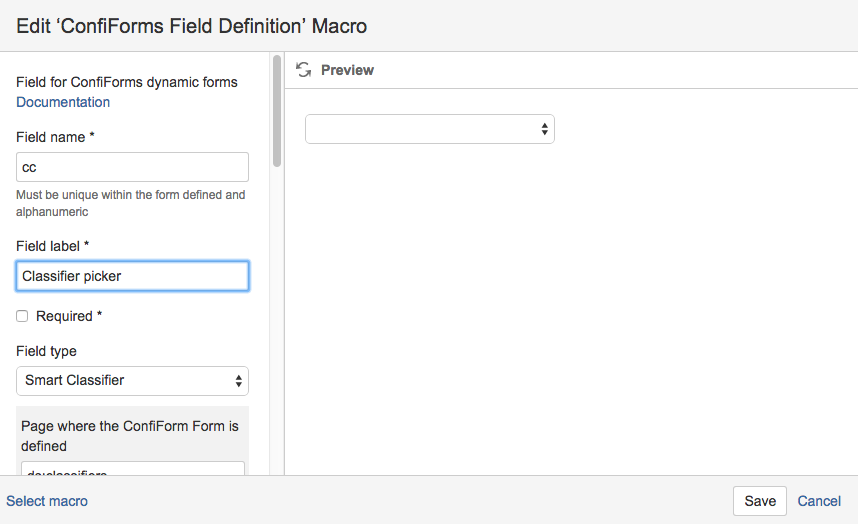Click the 'Field label *' label
The image size is (858, 524).
[x=53, y=246]
